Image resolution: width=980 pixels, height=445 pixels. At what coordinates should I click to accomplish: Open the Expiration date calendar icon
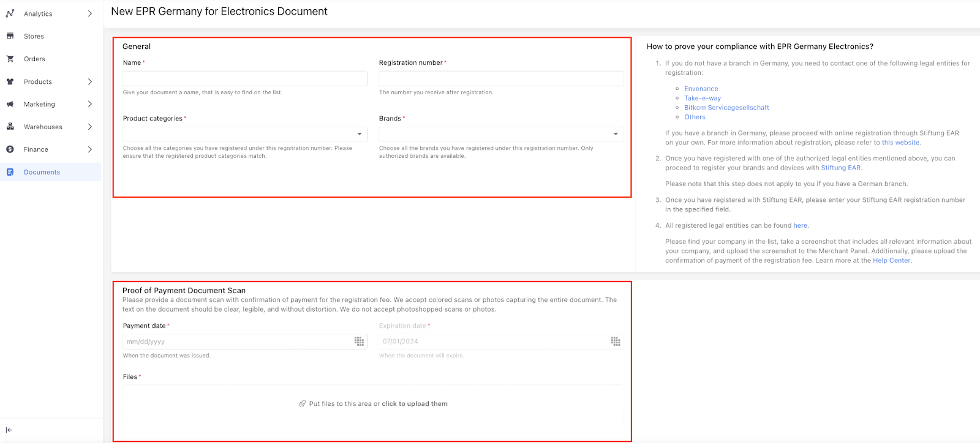(x=616, y=342)
